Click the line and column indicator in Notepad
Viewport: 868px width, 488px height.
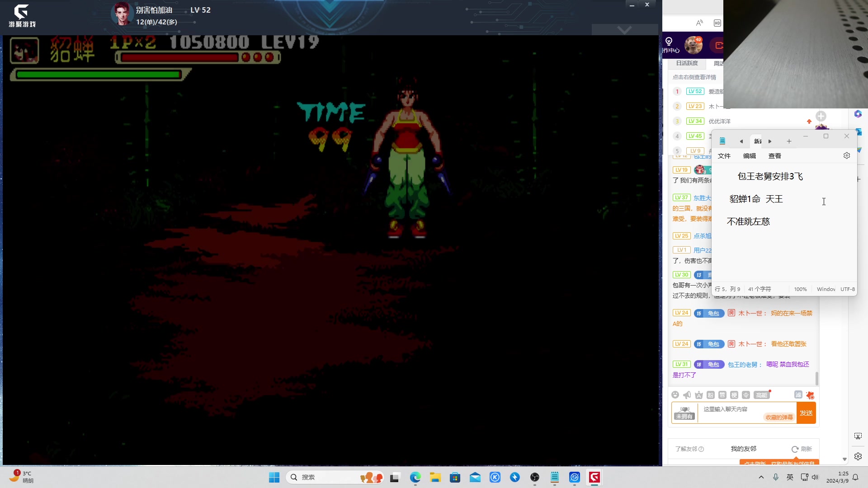coord(727,289)
